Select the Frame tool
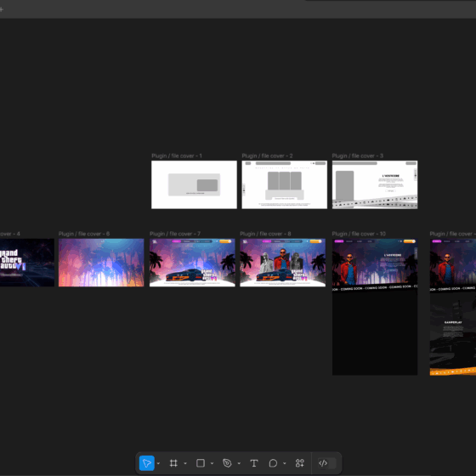Screen dimensions: 476x476 click(x=173, y=463)
